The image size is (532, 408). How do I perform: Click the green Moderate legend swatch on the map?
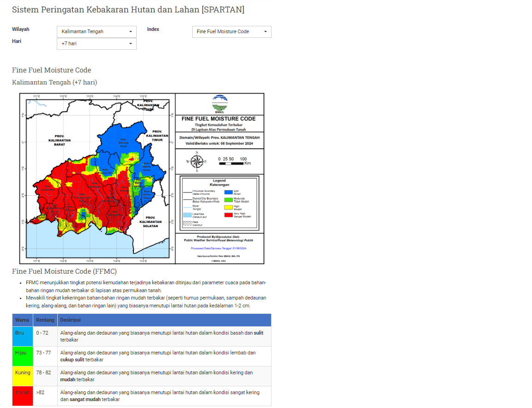tap(228, 200)
